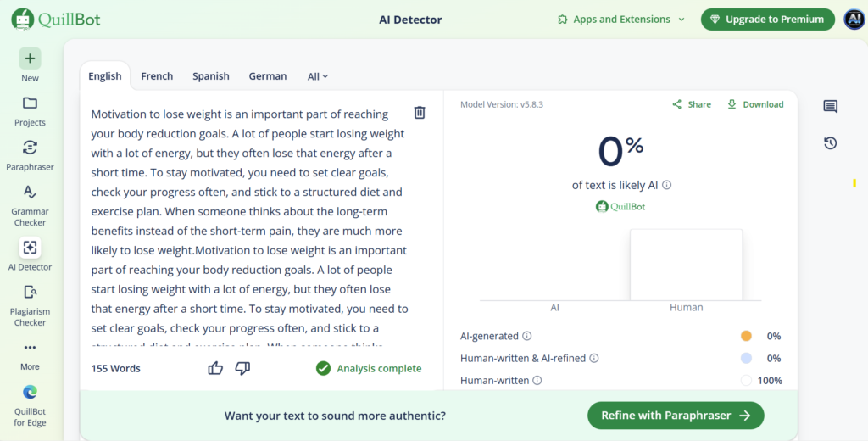Switch to the Spanish language tab
868x441 pixels.
211,76
